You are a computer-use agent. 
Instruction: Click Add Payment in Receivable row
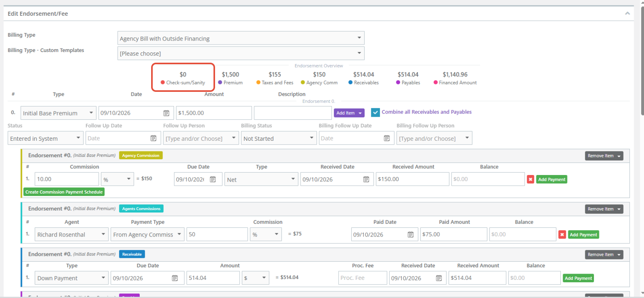(578, 278)
